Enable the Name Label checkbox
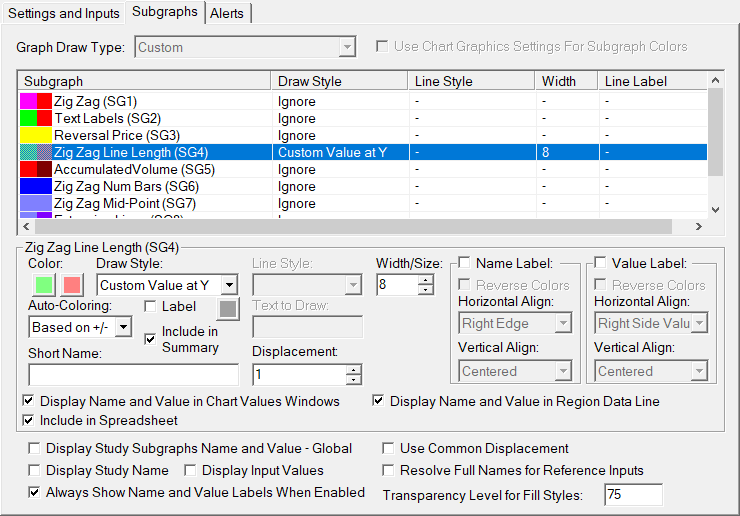This screenshot has height=516, width=740. (x=463, y=263)
